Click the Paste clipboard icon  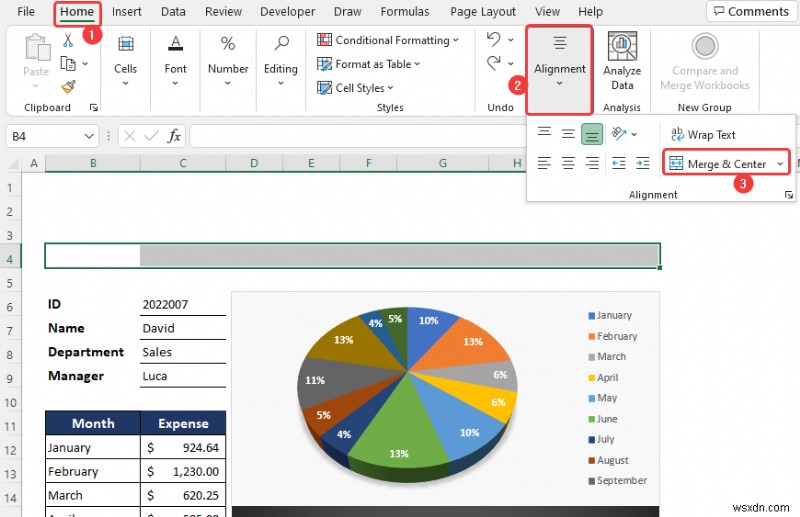click(37, 47)
